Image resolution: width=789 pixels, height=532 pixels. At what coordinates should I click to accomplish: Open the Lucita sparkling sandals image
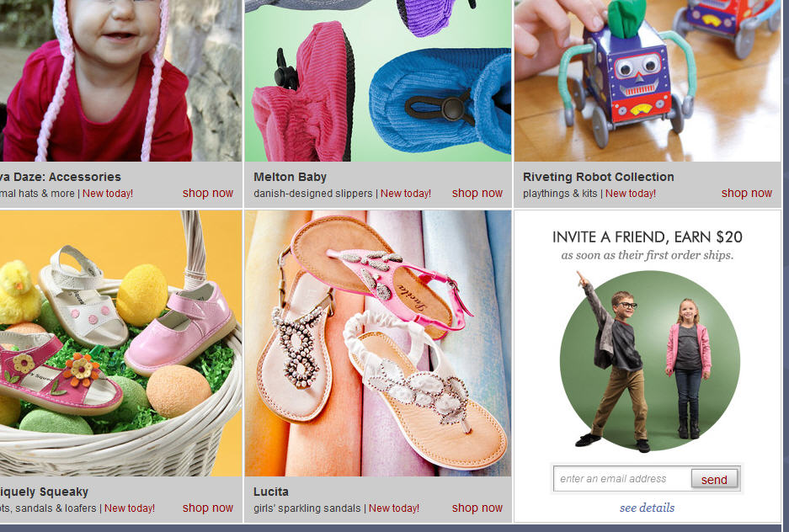pyautogui.click(x=378, y=343)
